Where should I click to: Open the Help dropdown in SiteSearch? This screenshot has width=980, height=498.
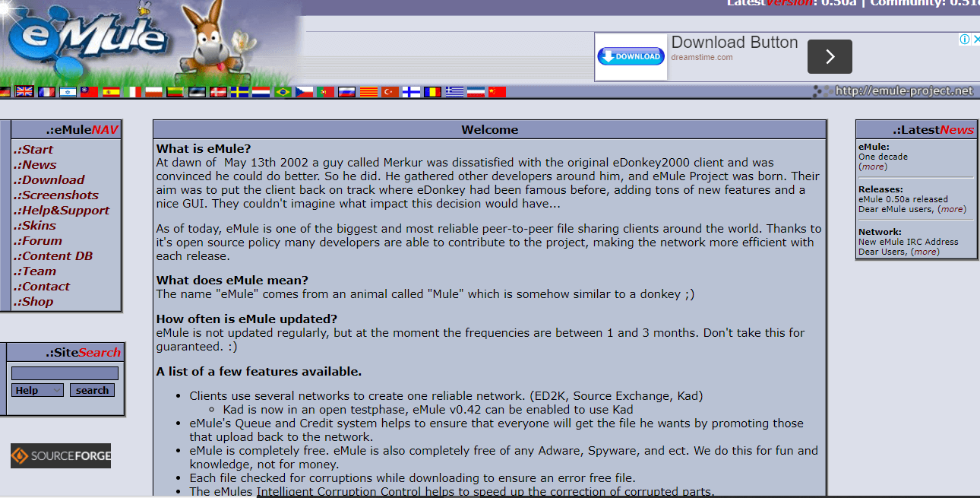pos(38,390)
